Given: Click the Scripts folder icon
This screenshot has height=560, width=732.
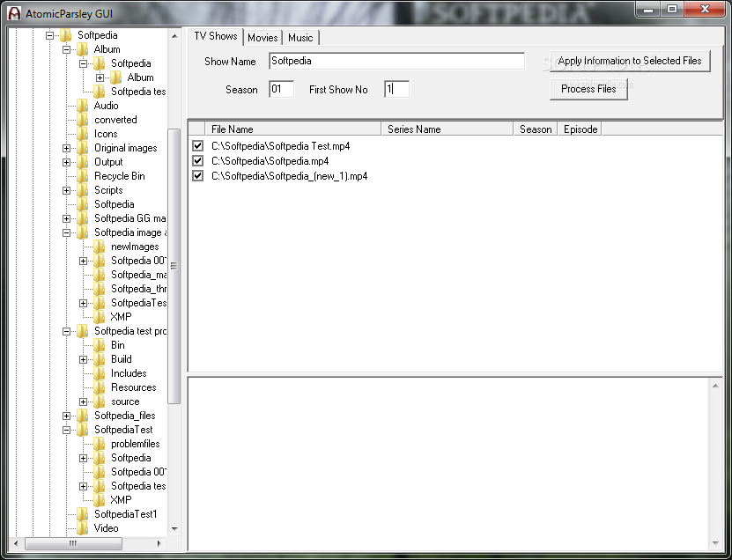Looking at the screenshot, I should 83,190.
